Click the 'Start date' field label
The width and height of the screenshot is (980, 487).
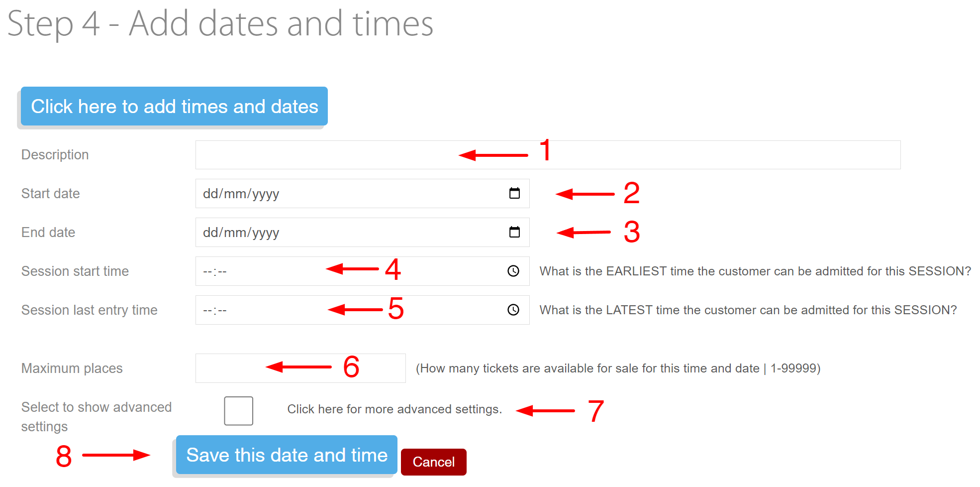(x=50, y=194)
